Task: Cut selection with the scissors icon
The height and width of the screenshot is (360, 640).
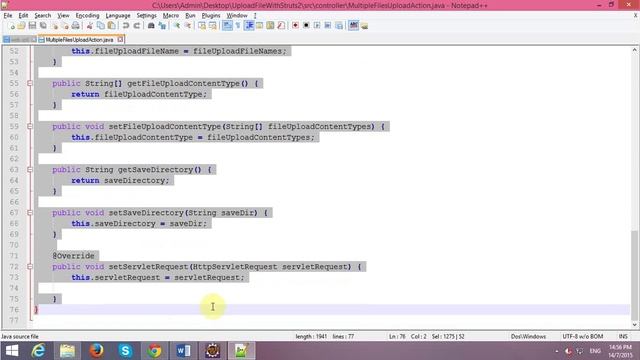Action: pyautogui.click(x=89, y=26)
